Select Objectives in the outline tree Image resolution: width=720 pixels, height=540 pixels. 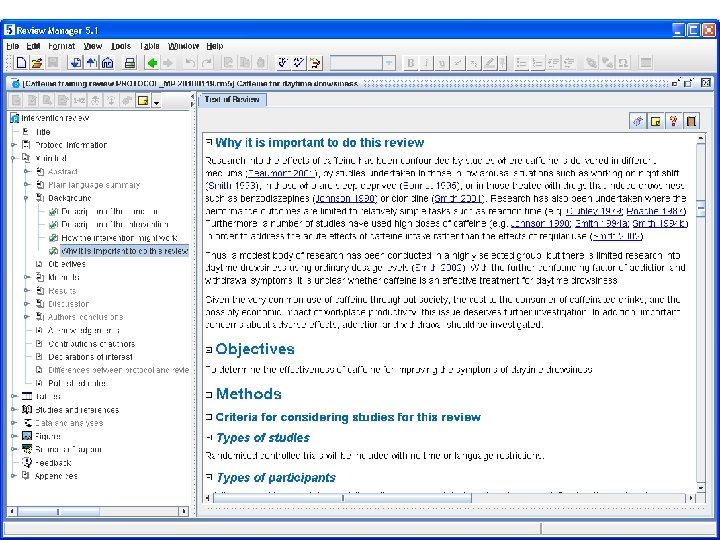(x=67, y=264)
